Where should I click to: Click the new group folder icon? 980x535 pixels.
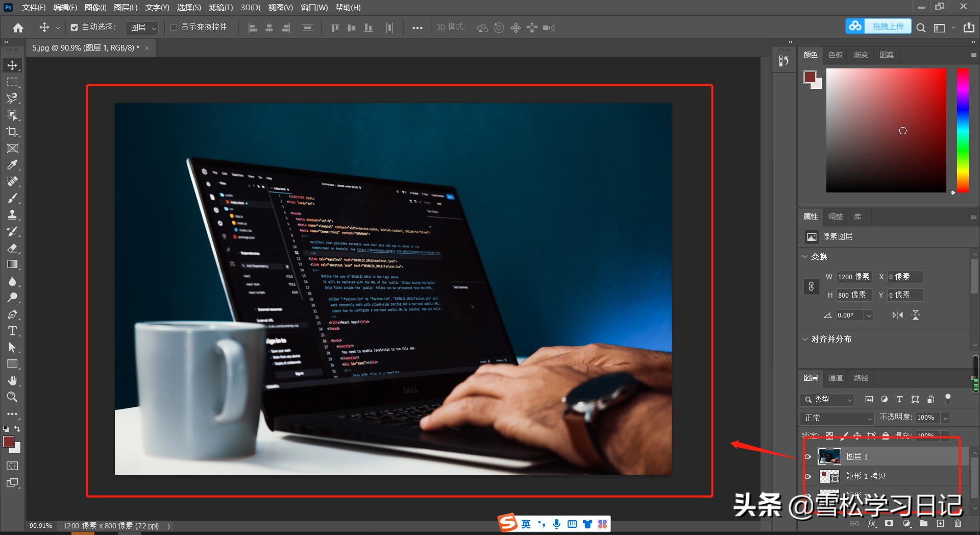(x=923, y=523)
